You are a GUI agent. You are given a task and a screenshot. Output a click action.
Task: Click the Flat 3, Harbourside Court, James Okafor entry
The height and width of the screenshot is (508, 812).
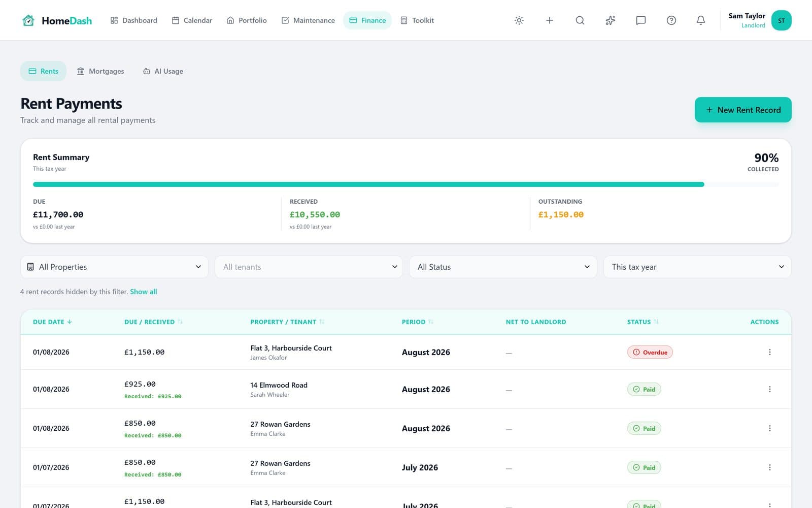291,352
